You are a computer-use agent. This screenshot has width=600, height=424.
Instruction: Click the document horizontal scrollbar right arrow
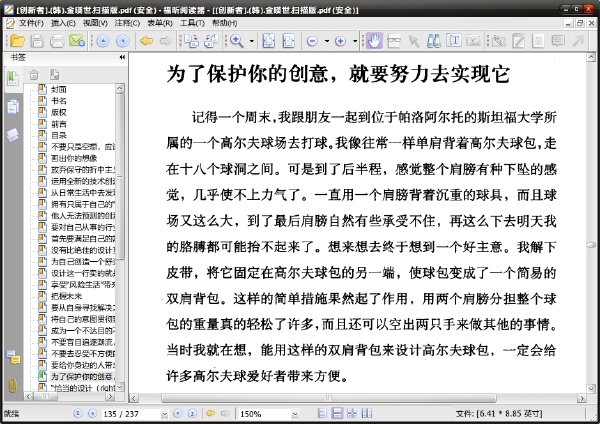coord(582,398)
